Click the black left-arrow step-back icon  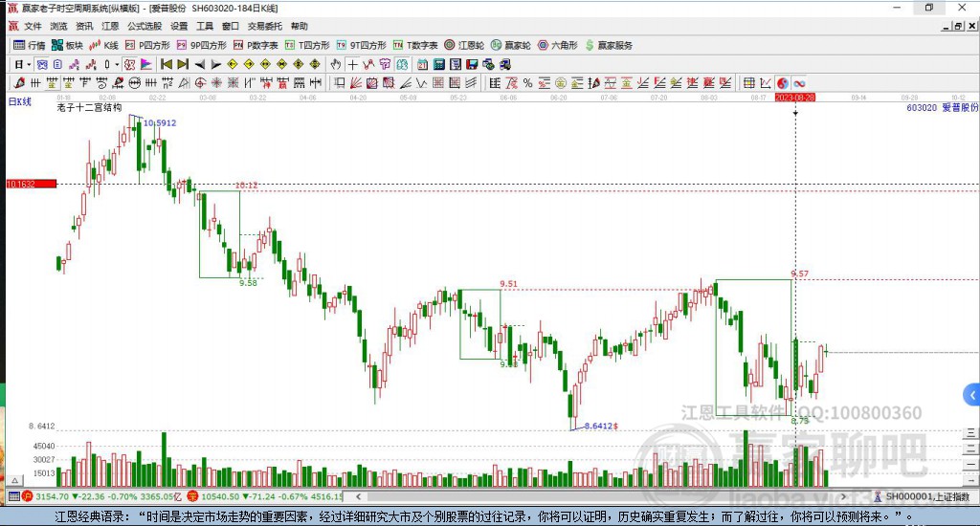199,64
